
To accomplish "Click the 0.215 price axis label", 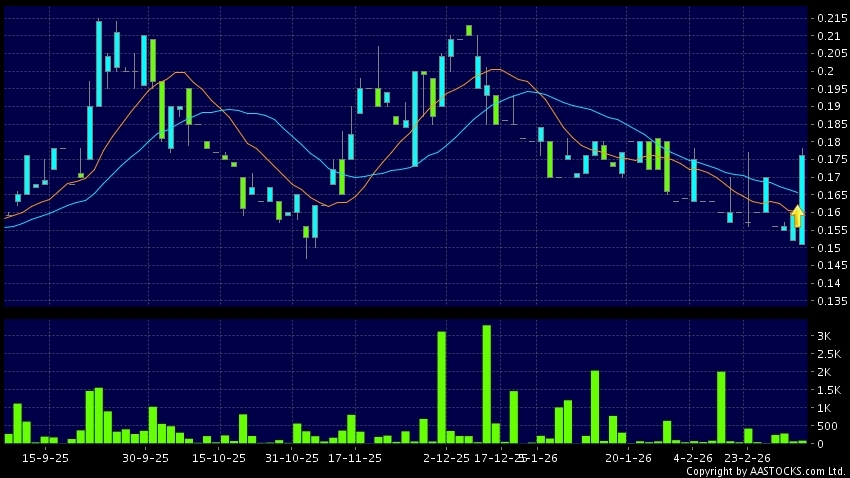I will tap(829, 19).
